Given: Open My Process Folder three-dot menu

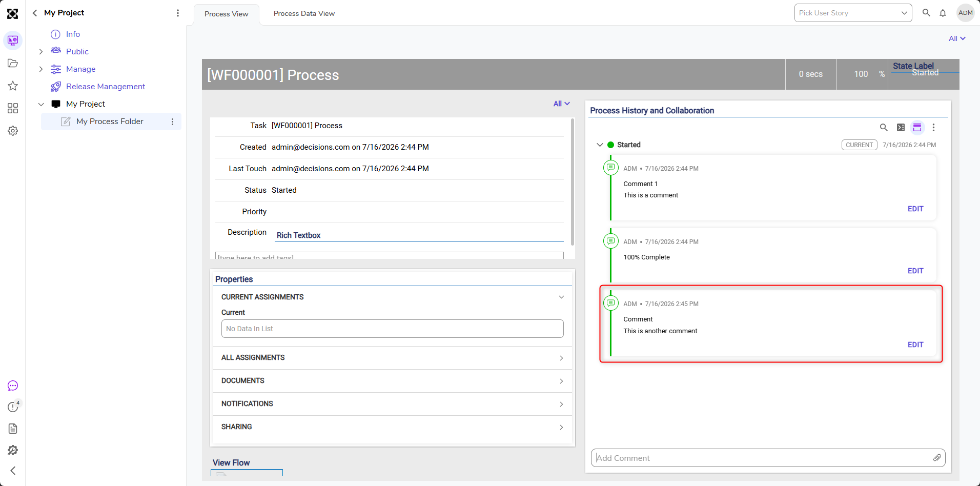Looking at the screenshot, I should tap(172, 121).
